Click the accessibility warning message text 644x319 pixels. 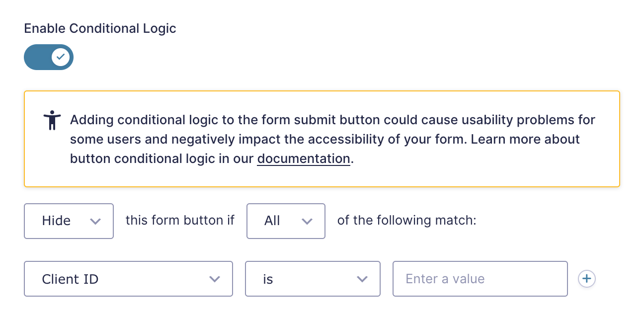pos(332,139)
